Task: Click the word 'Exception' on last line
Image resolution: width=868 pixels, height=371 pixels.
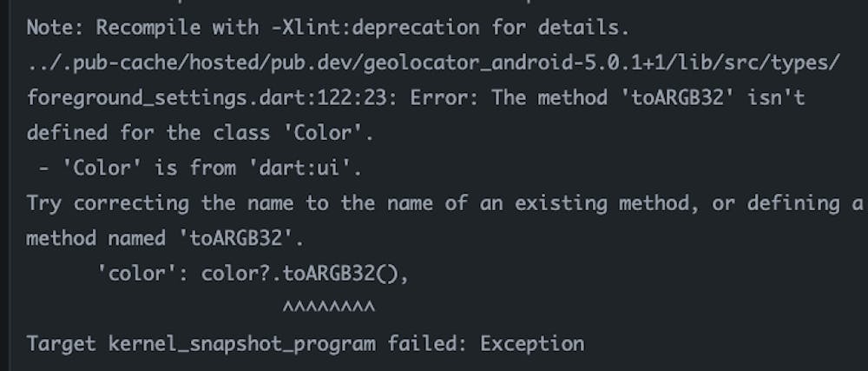Action: tap(532, 343)
